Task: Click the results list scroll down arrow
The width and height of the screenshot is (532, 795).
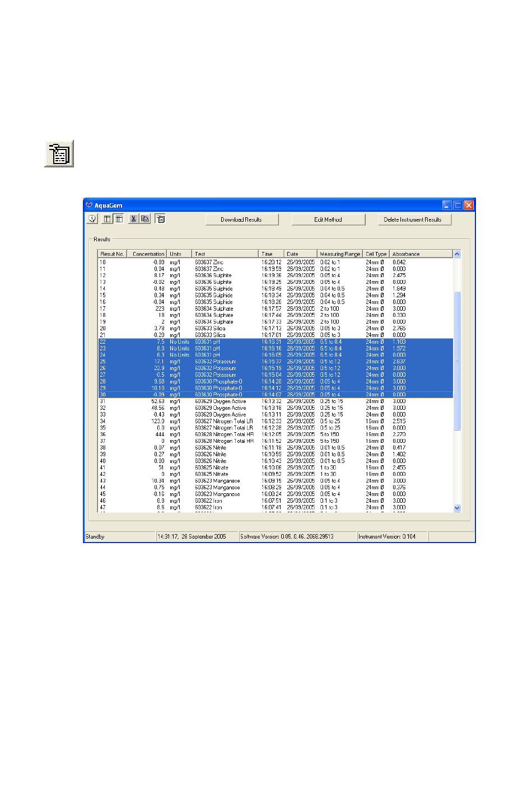Action: click(457, 508)
